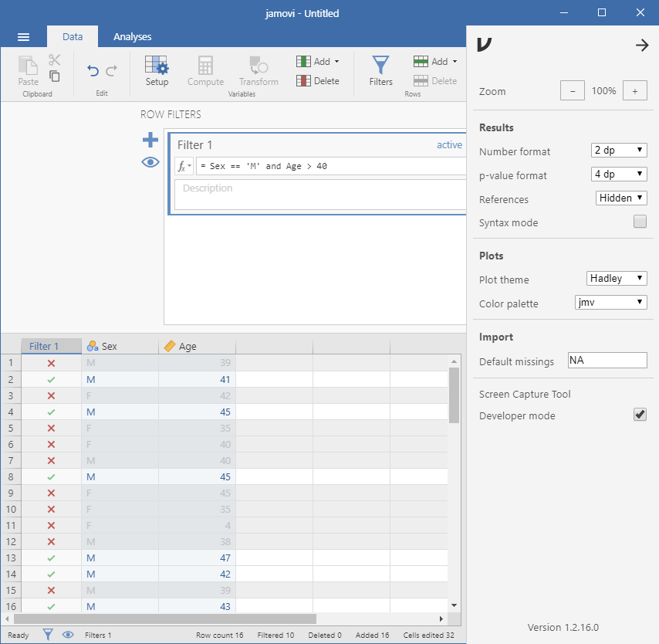The height and width of the screenshot is (644, 659).
Task: Toggle filtered rows visibility eye icon
Action: click(150, 162)
